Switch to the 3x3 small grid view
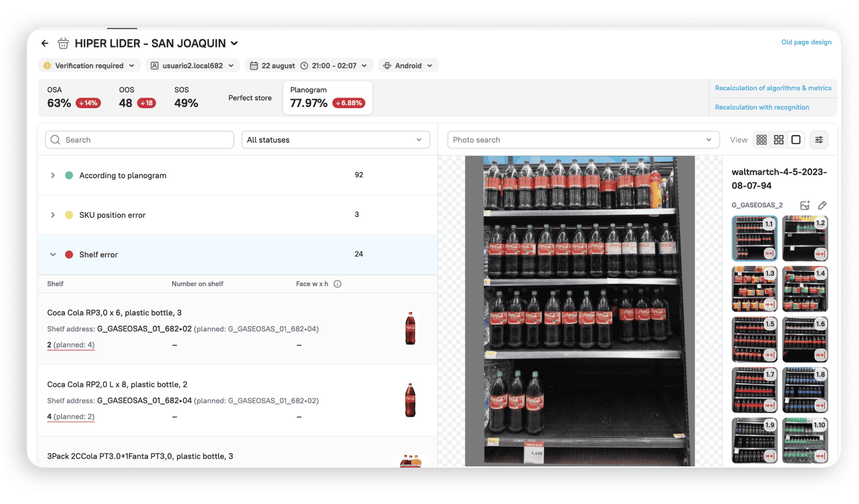The height and width of the screenshot is (504, 859). pyautogui.click(x=761, y=140)
